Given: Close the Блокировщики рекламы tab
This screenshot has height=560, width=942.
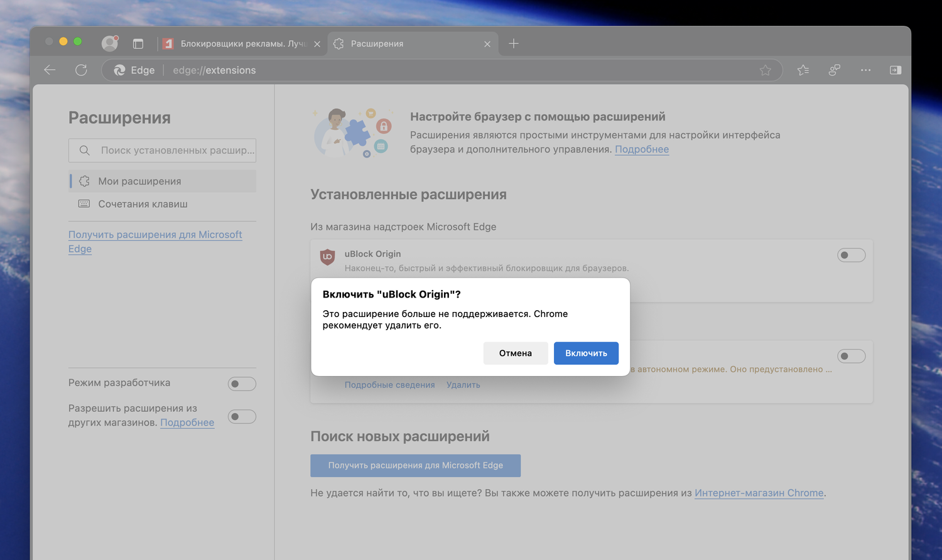Looking at the screenshot, I should click(x=317, y=44).
